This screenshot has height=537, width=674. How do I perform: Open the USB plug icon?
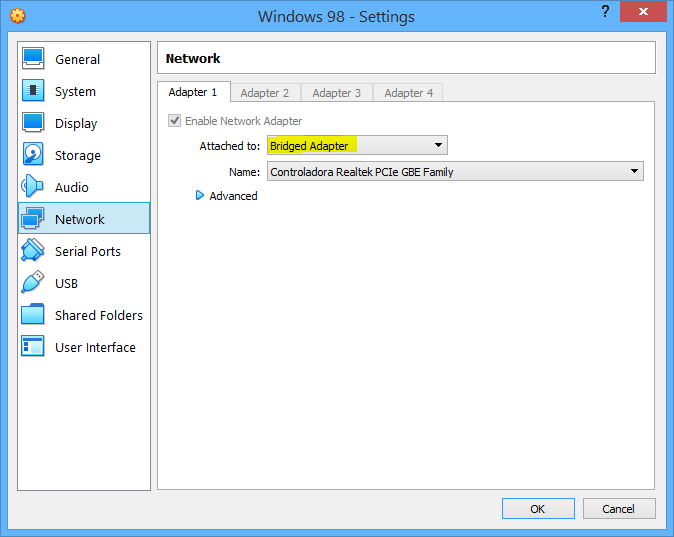pos(33,282)
